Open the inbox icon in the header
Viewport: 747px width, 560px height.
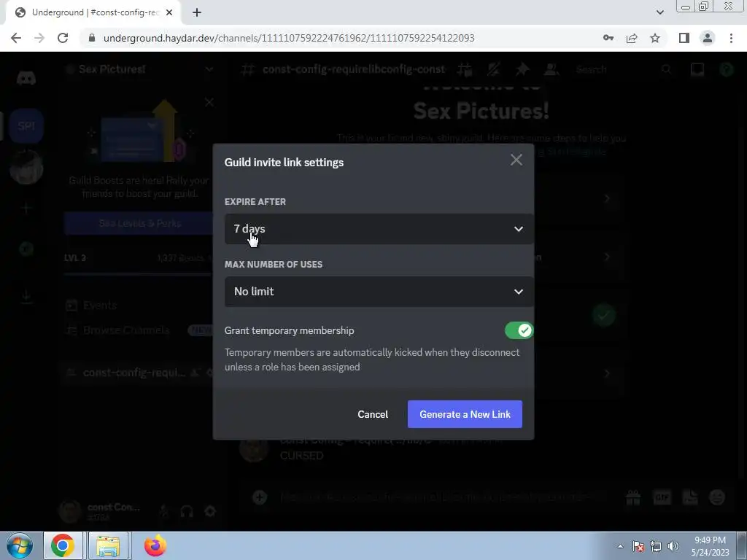click(x=697, y=69)
